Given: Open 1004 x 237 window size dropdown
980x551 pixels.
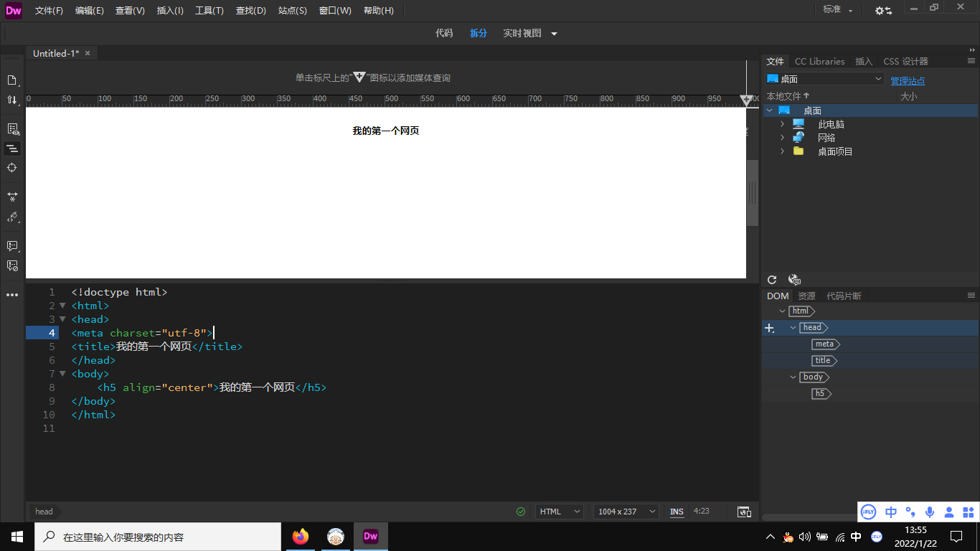Looking at the screenshot, I should 626,512.
